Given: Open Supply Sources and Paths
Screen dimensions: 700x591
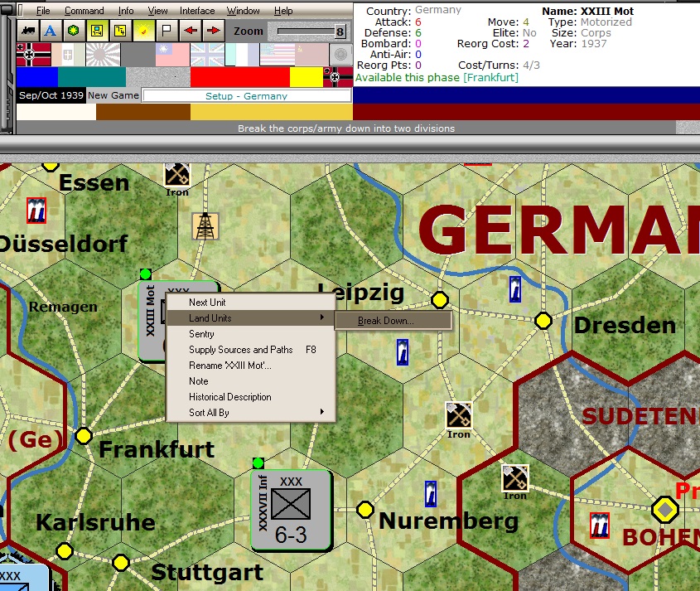Looking at the screenshot, I should [250, 349].
